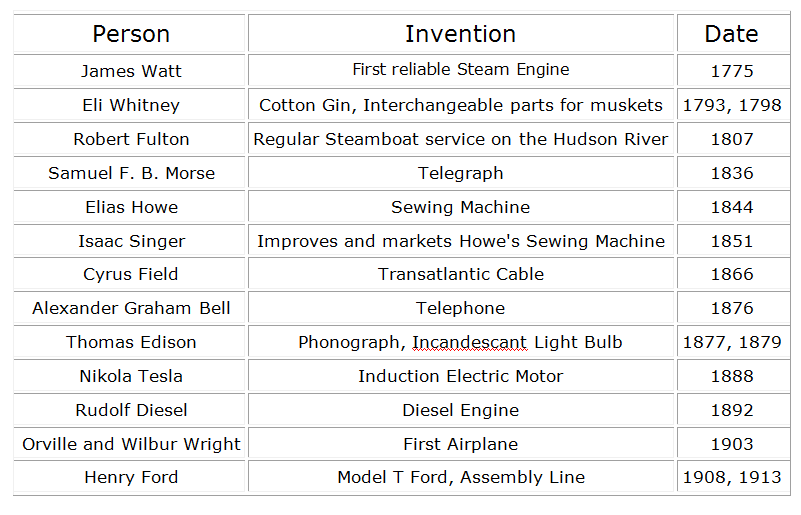This screenshot has height=515, width=801.
Task: Select the Sewing Machine cell
Action: (x=460, y=207)
